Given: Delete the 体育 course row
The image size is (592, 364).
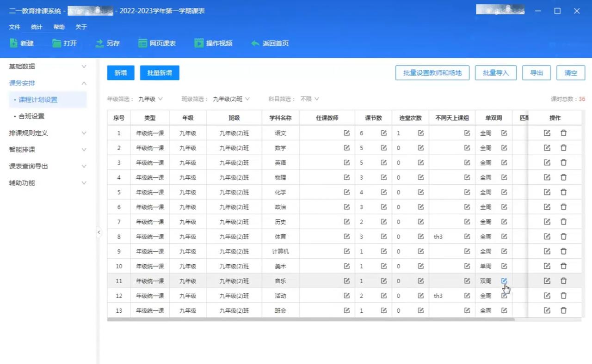Looking at the screenshot, I should pos(563,237).
